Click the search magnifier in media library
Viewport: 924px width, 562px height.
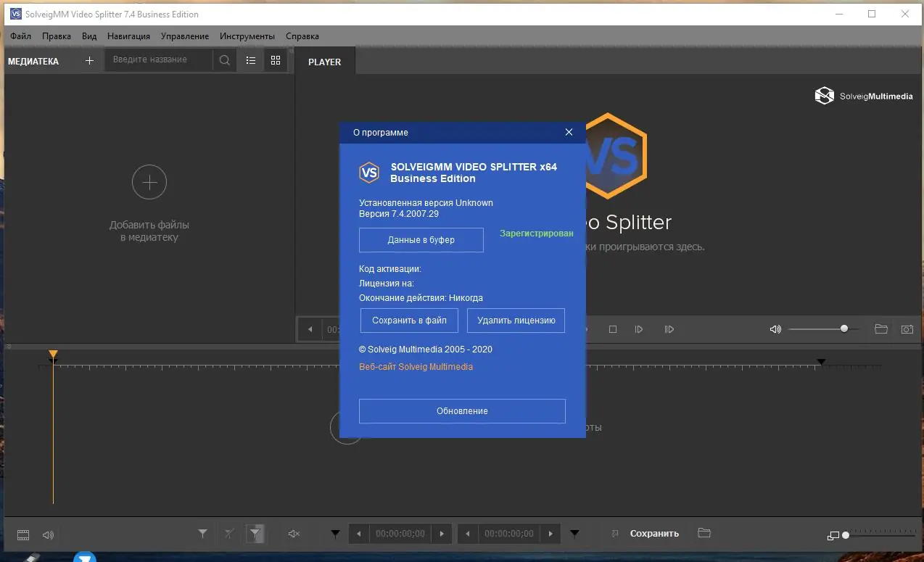225,60
